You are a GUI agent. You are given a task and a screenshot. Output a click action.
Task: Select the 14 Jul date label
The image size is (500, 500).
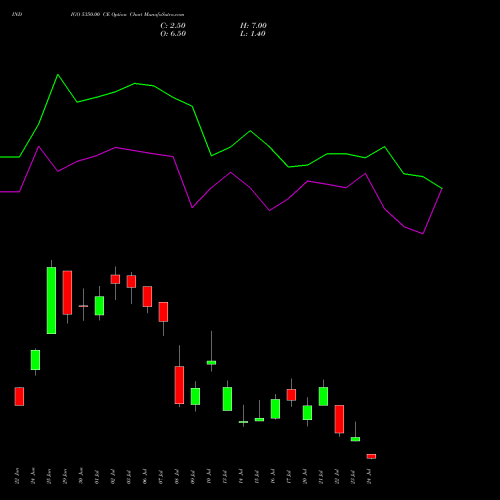[241, 476]
